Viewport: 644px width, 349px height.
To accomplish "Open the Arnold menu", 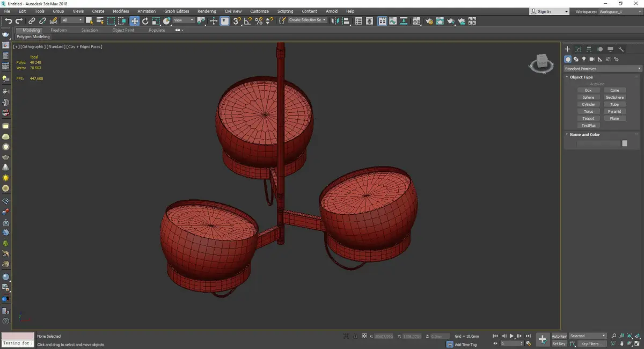I will click(x=332, y=11).
